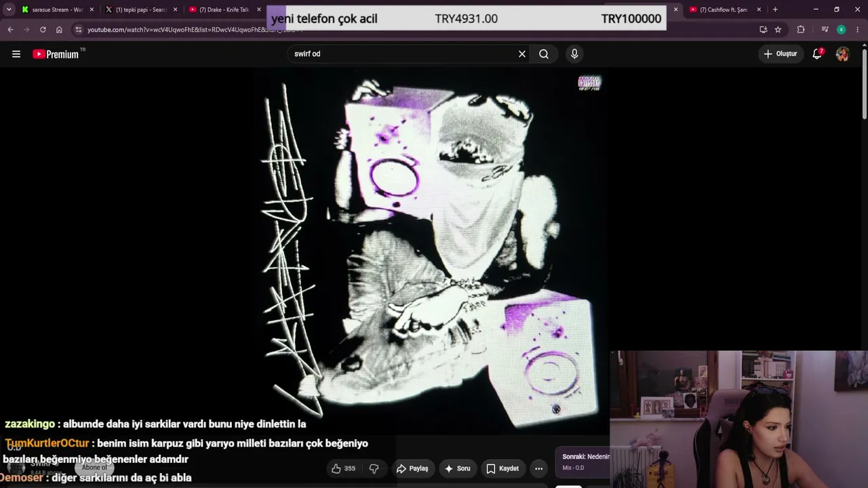
Task: View site information for youtube.com
Action: click(x=79, y=30)
